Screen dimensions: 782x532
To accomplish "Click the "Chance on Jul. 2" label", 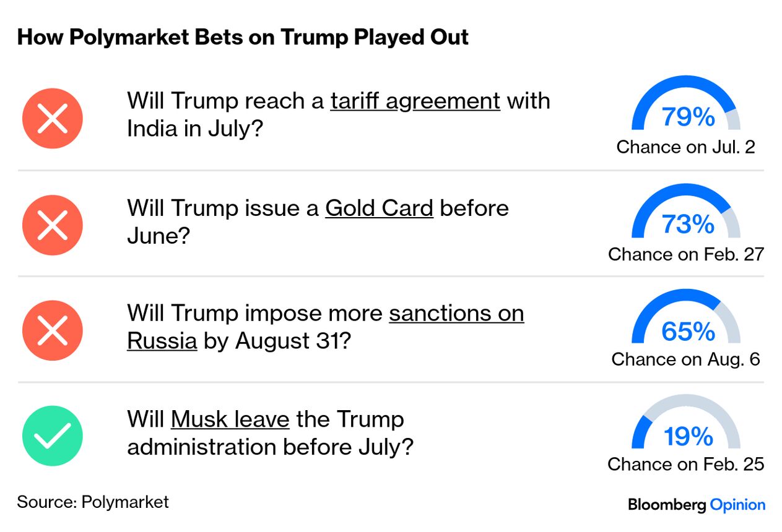I will pos(686,147).
